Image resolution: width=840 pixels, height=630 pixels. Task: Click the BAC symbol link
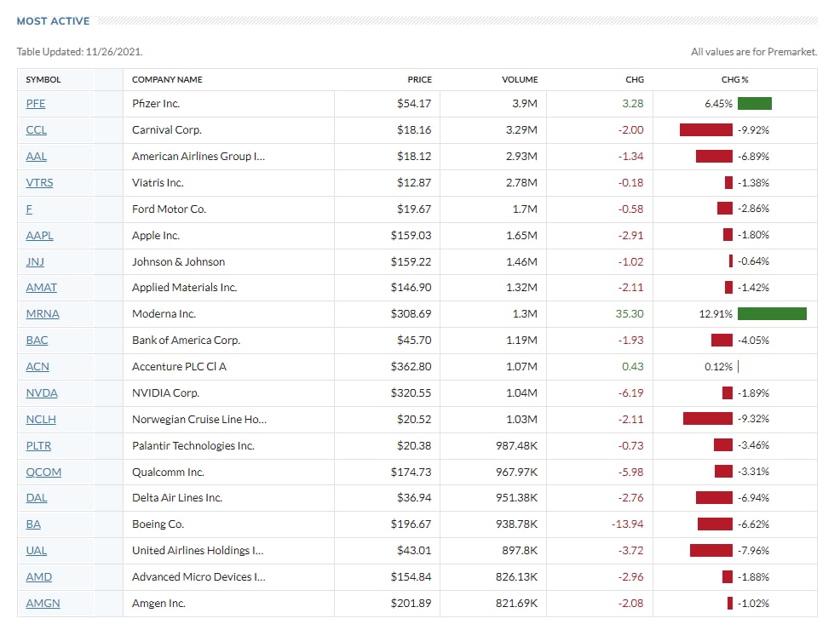coord(37,340)
